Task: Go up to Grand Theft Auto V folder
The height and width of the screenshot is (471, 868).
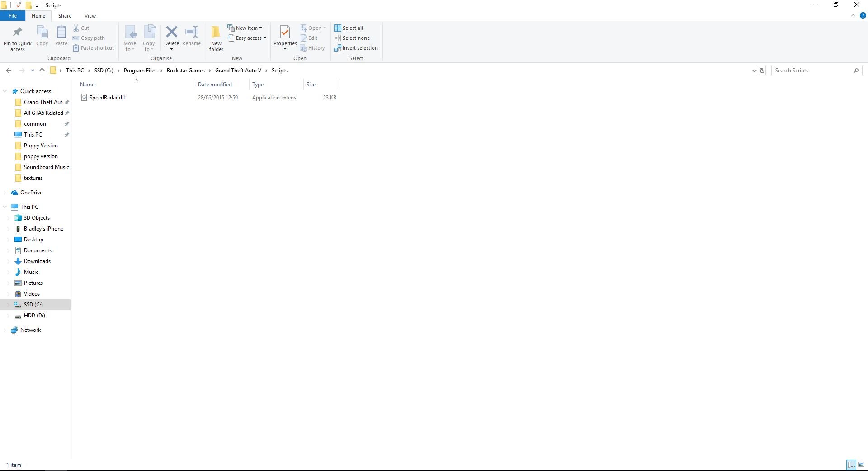Action: tap(42, 71)
